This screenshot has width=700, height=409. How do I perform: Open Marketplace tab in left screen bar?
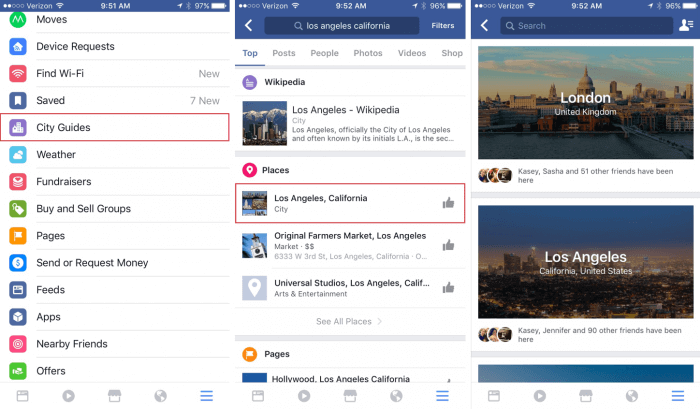pos(114,396)
